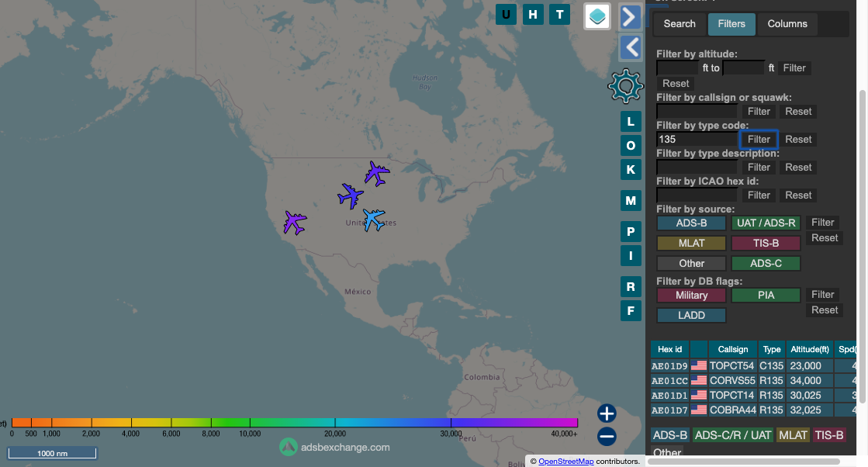Click the R map button
The width and height of the screenshot is (868, 467).
[631, 286]
